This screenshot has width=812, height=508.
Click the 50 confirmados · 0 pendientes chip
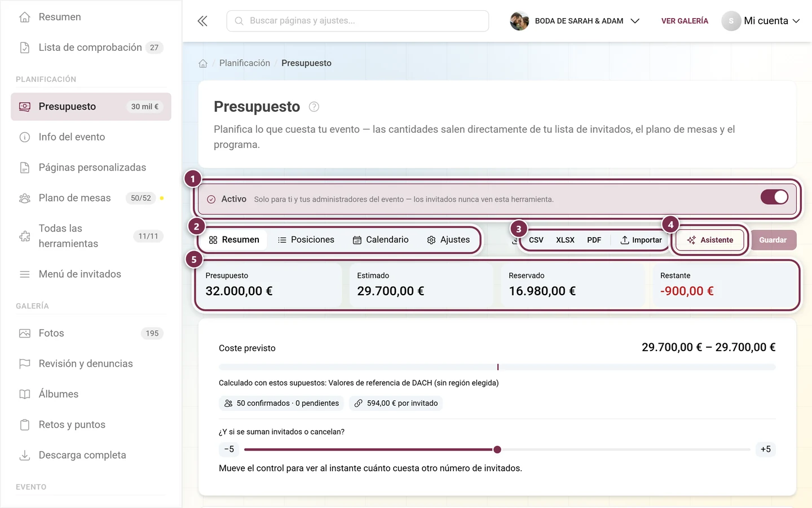[x=281, y=403]
